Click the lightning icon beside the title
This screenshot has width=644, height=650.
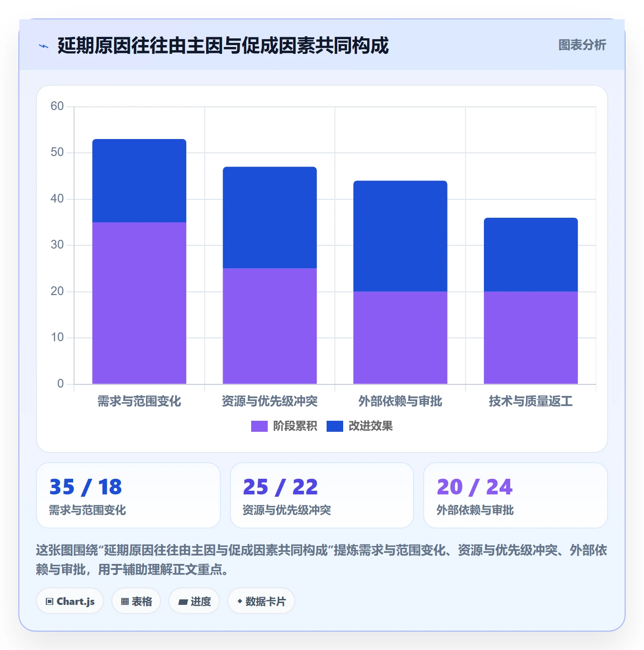click(44, 46)
